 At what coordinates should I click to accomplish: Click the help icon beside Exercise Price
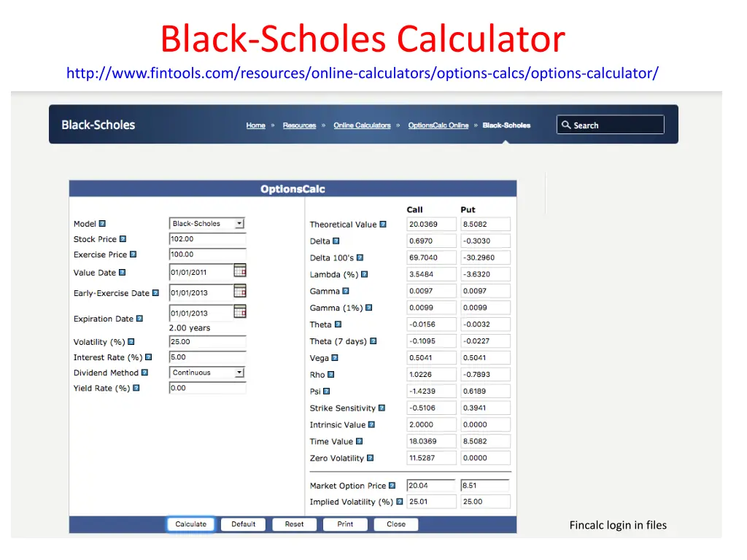tap(133, 254)
